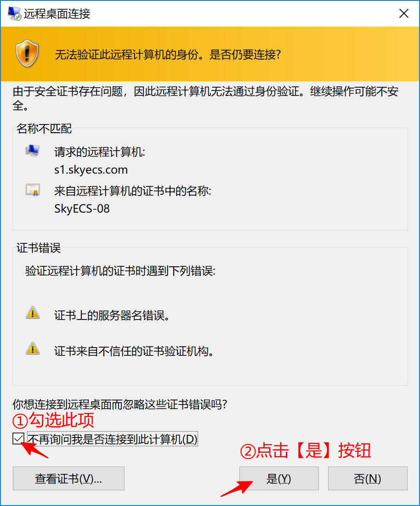420x506 pixels.
Task: Select the SkyECS-08 certificate name text
Action: coord(82,208)
